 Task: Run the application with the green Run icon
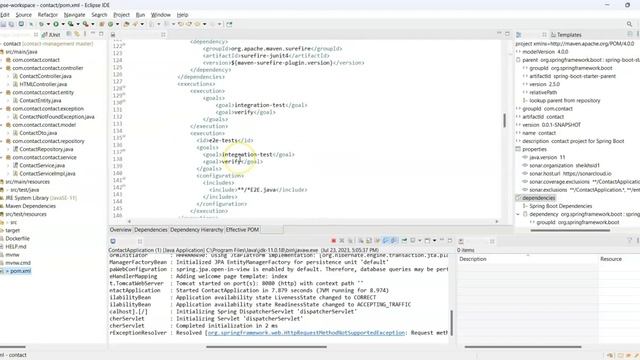pos(56,24)
